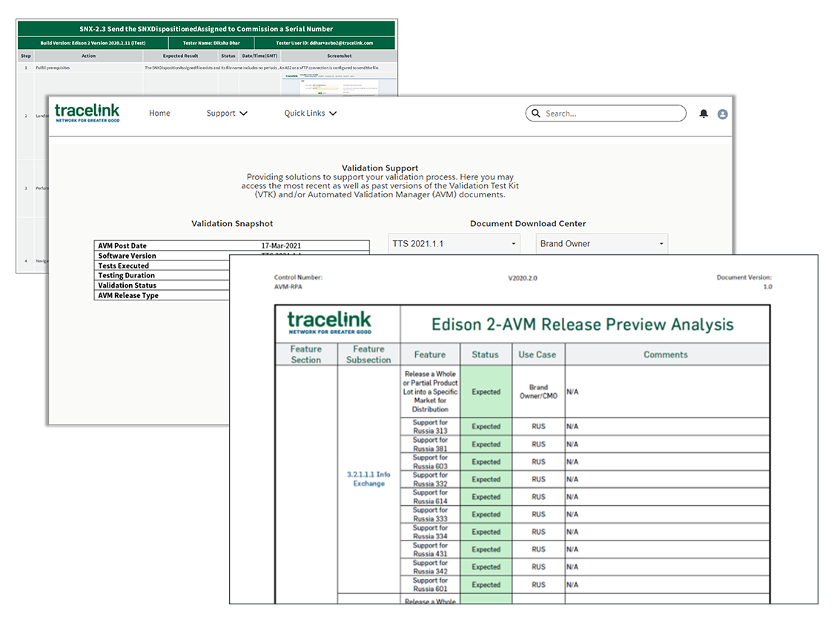
Task: Click the Document Version label
Action: click(744, 277)
